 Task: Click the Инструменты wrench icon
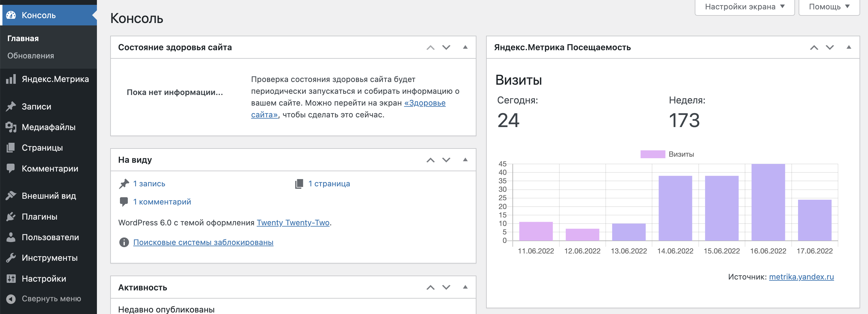[11, 258]
